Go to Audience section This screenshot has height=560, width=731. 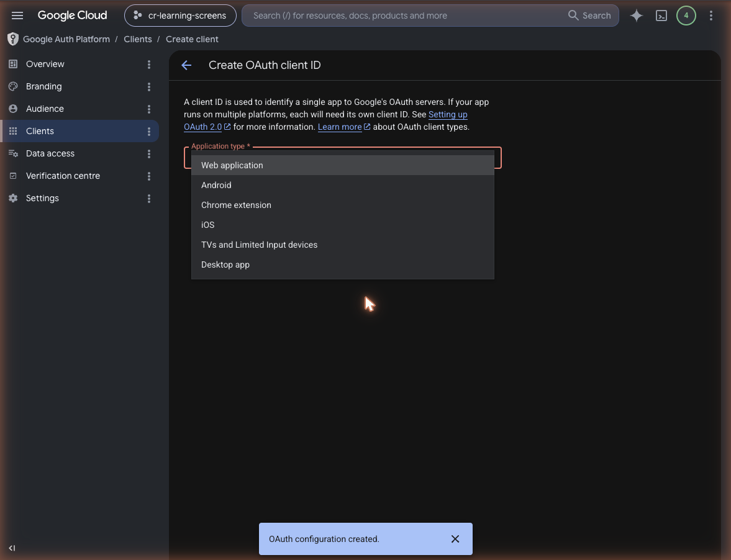pyautogui.click(x=45, y=109)
